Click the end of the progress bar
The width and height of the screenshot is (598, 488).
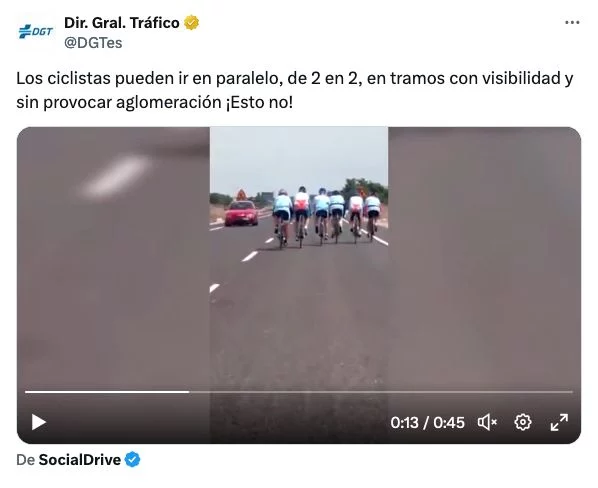[571, 392]
